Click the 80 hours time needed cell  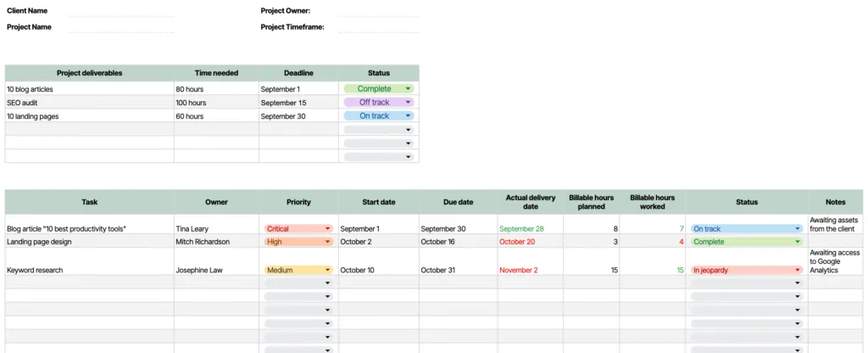tap(216, 89)
